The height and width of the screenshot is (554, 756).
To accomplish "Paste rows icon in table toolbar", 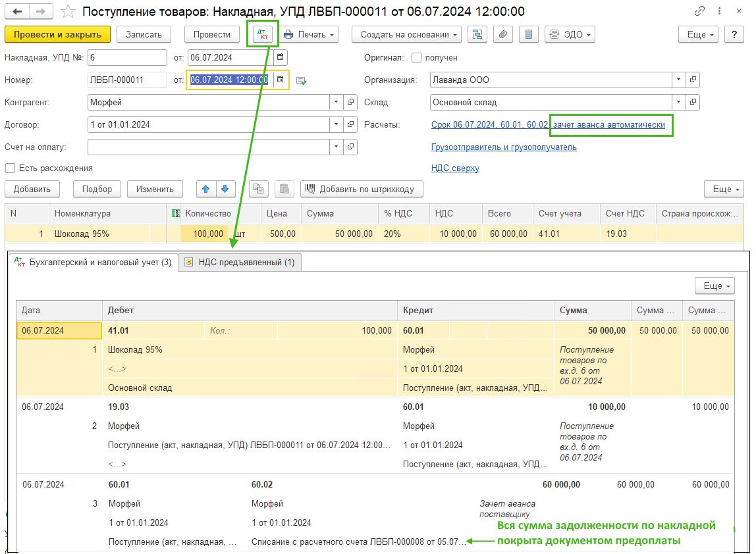I will 284,189.
